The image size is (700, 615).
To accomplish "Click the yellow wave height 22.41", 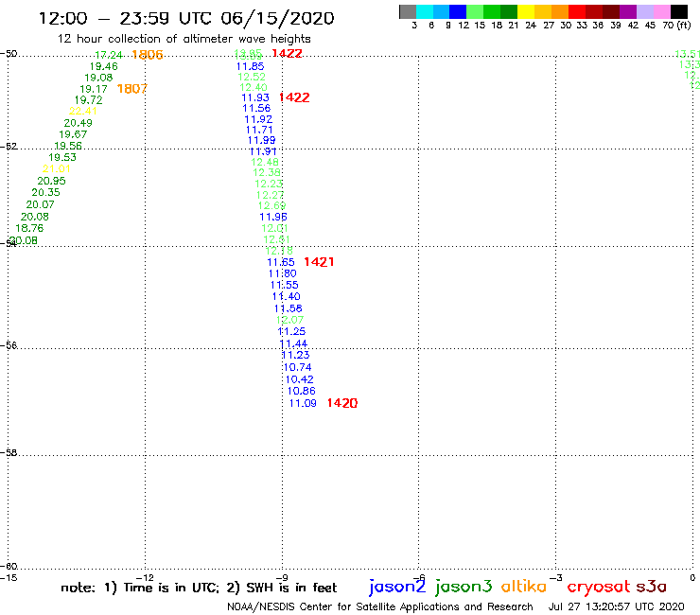I will coord(83,111).
